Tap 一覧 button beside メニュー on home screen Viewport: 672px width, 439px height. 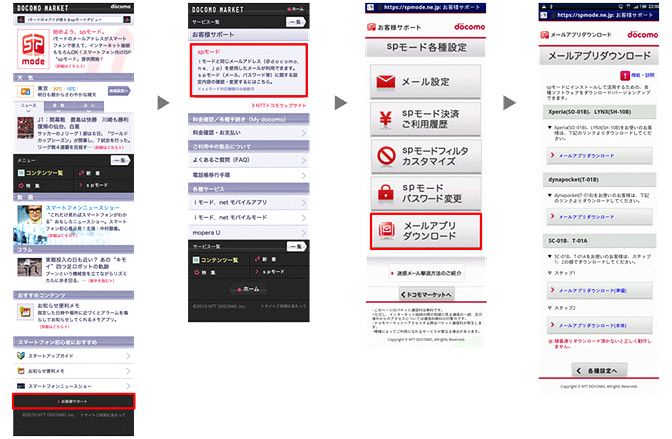[x=120, y=160]
